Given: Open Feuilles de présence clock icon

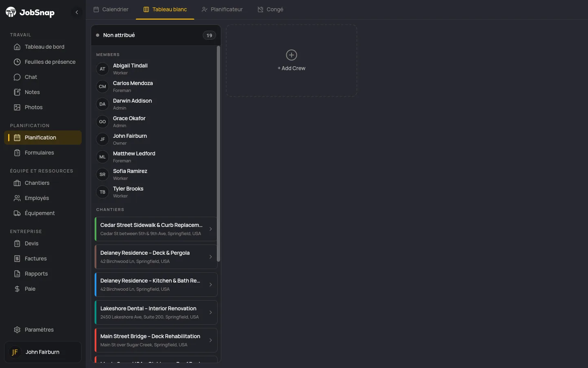Looking at the screenshot, I should tap(17, 62).
